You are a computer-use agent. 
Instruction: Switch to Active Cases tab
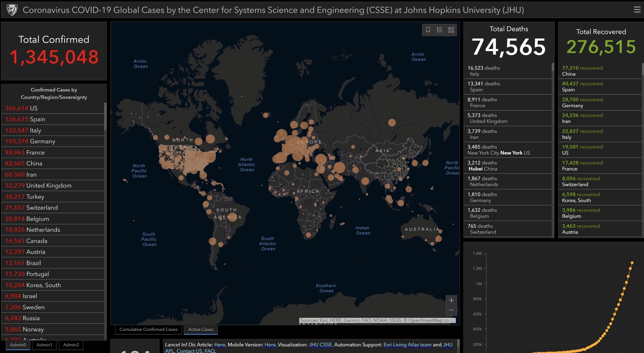201,329
